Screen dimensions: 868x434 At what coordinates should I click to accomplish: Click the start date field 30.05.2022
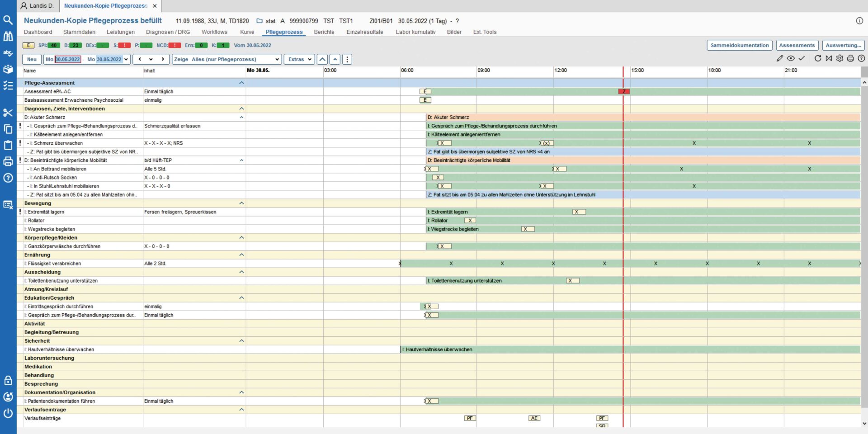point(68,59)
